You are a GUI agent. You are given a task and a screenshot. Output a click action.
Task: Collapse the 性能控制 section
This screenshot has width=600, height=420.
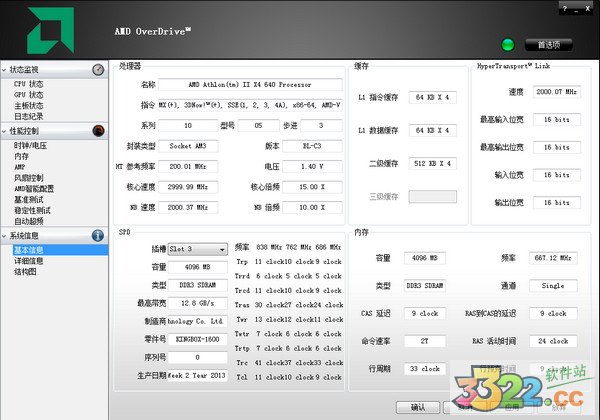pyautogui.click(x=4, y=131)
